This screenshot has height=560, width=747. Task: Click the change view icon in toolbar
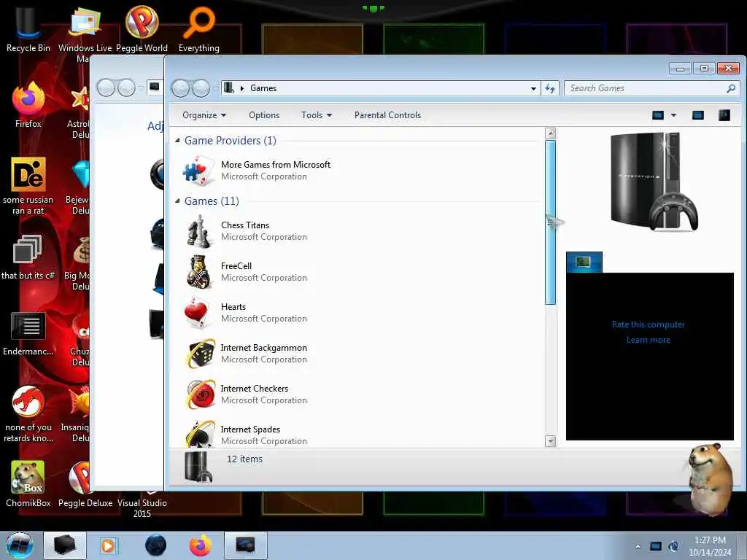pyautogui.click(x=658, y=115)
